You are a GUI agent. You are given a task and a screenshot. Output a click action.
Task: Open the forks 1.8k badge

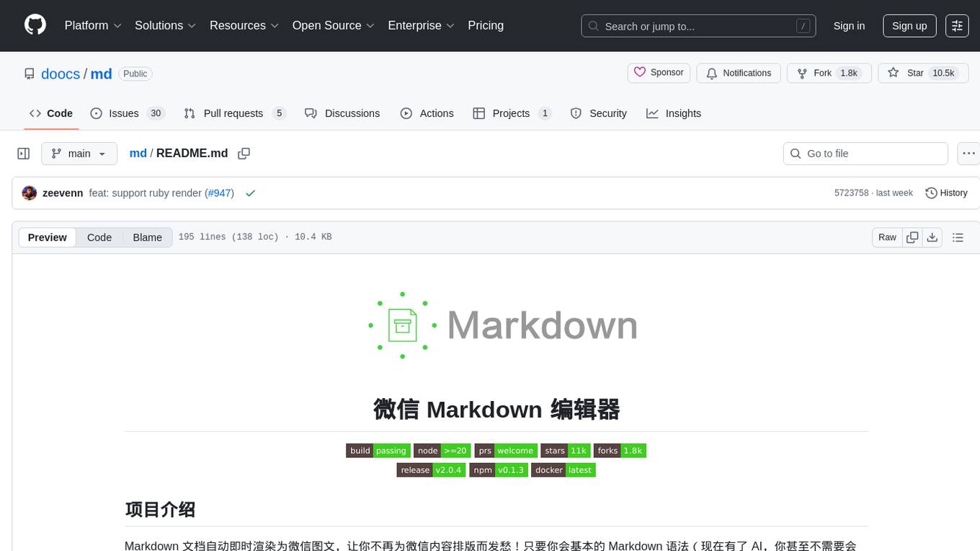click(x=620, y=451)
